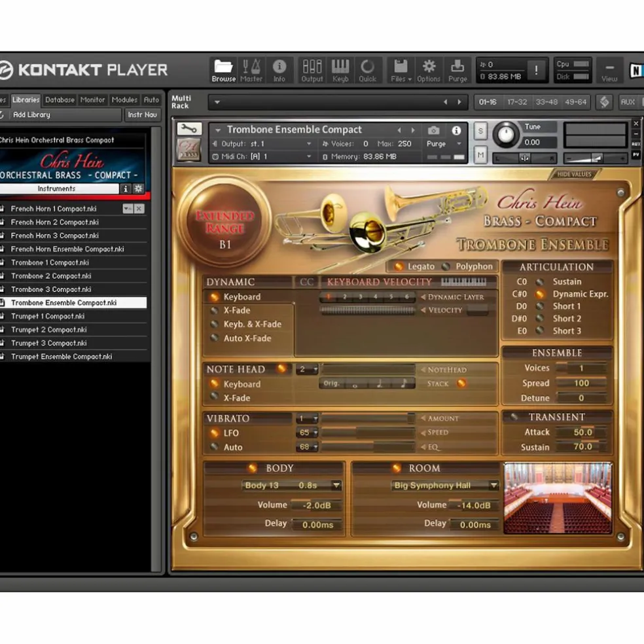The width and height of the screenshot is (644, 644).
Task: Click the panic exclamation button
Action: [536, 71]
